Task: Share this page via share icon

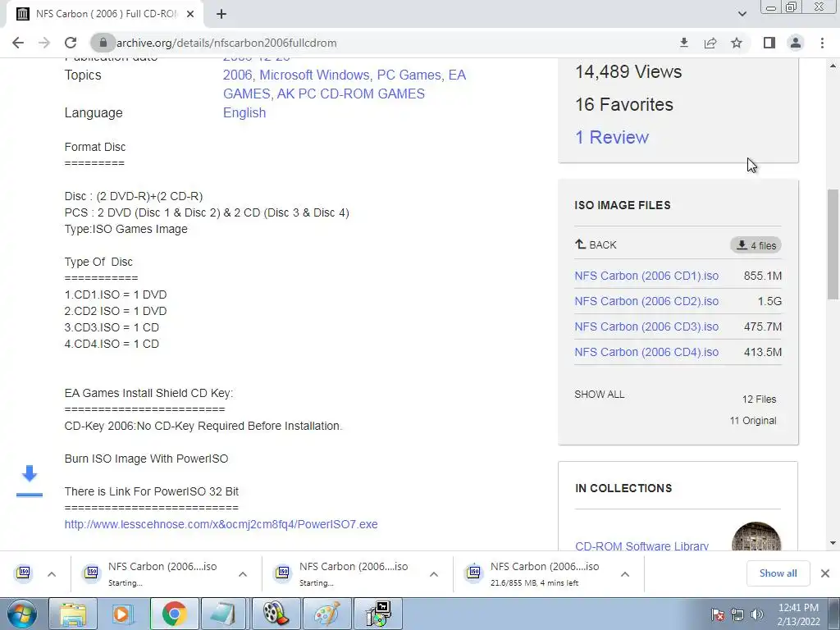Action: point(710,43)
